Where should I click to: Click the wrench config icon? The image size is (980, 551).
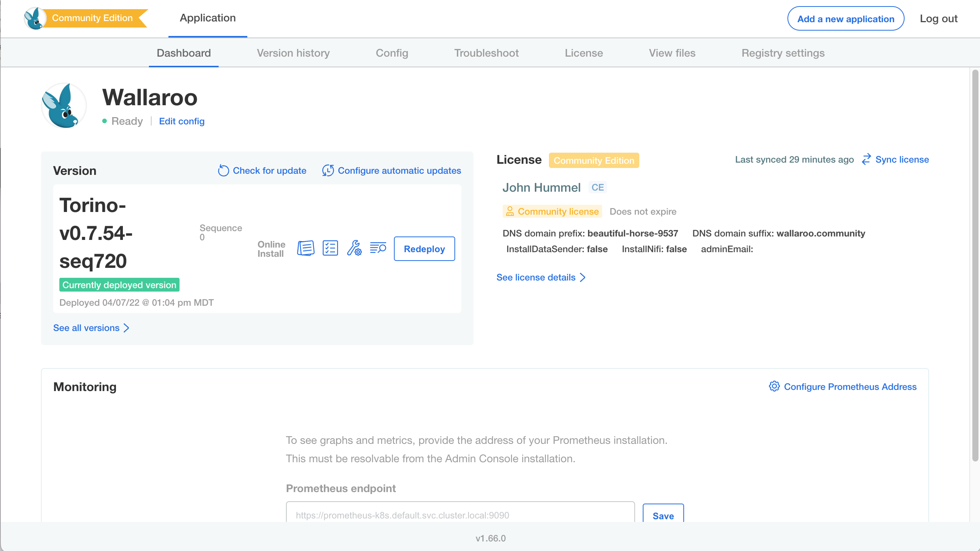point(354,249)
